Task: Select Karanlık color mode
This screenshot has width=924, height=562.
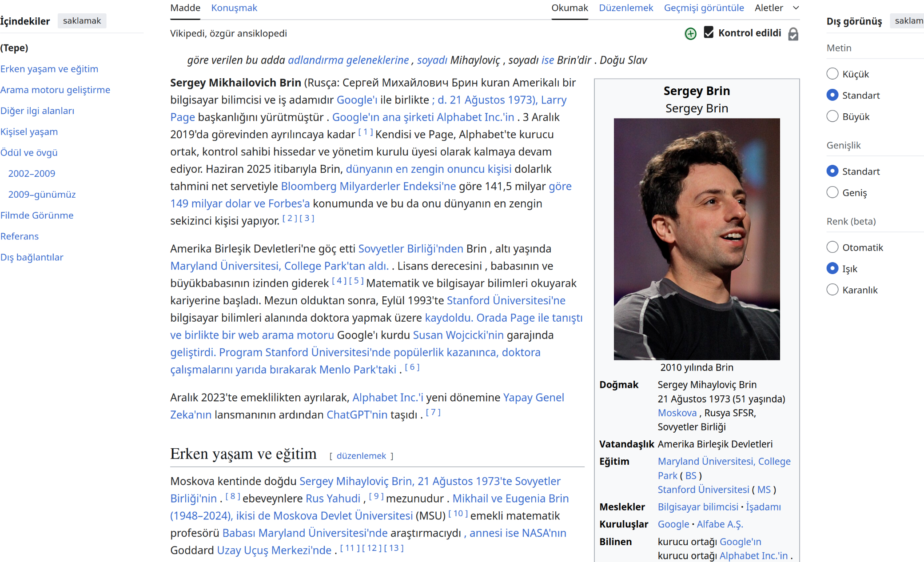Action: pyautogui.click(x=832, y=290)
